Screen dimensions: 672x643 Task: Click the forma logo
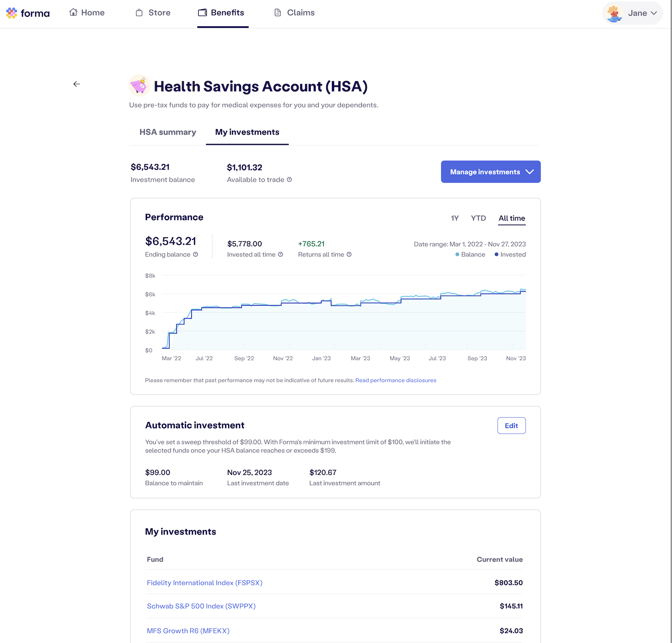click(x=28, y=13)
